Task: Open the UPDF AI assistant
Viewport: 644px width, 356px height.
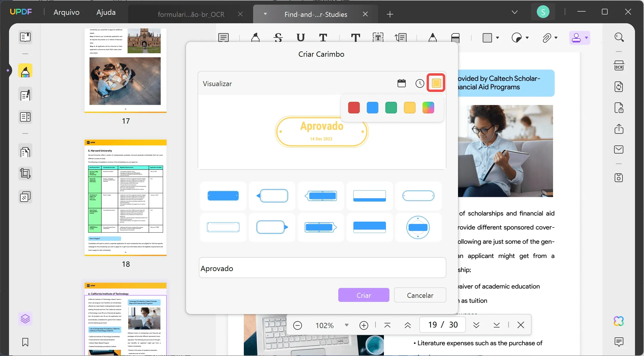Action: pos(619,321)
